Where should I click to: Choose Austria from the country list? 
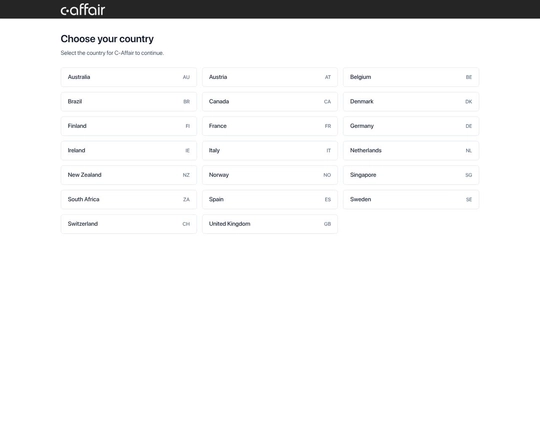pos(270,77)
